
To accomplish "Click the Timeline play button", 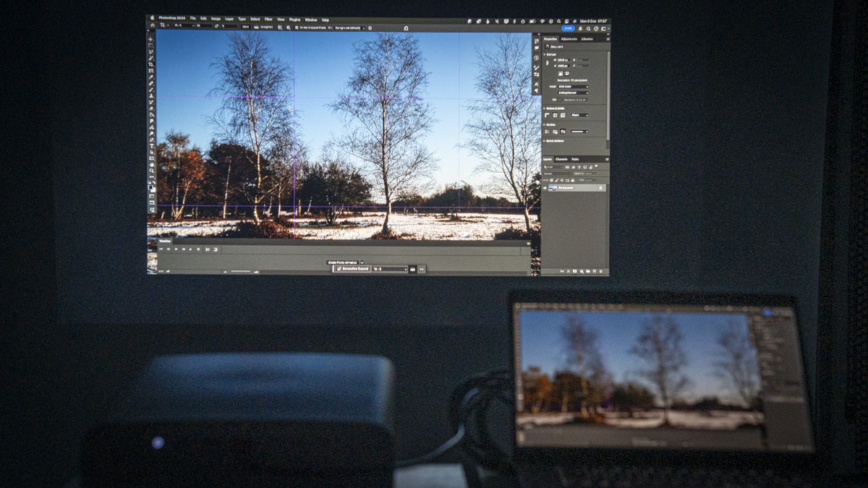I will (x=176, y=249).
